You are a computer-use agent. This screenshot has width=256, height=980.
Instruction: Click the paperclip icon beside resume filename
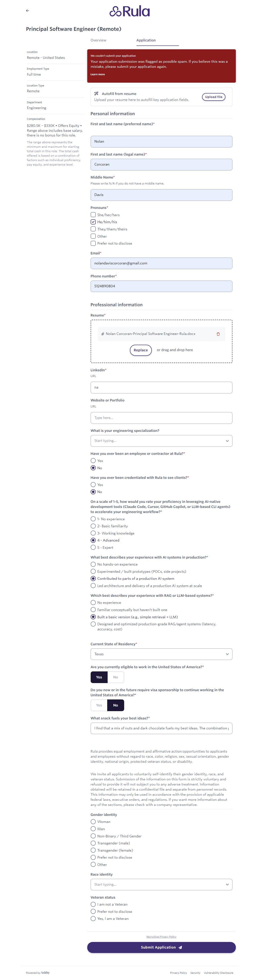[x=103, y=334]
